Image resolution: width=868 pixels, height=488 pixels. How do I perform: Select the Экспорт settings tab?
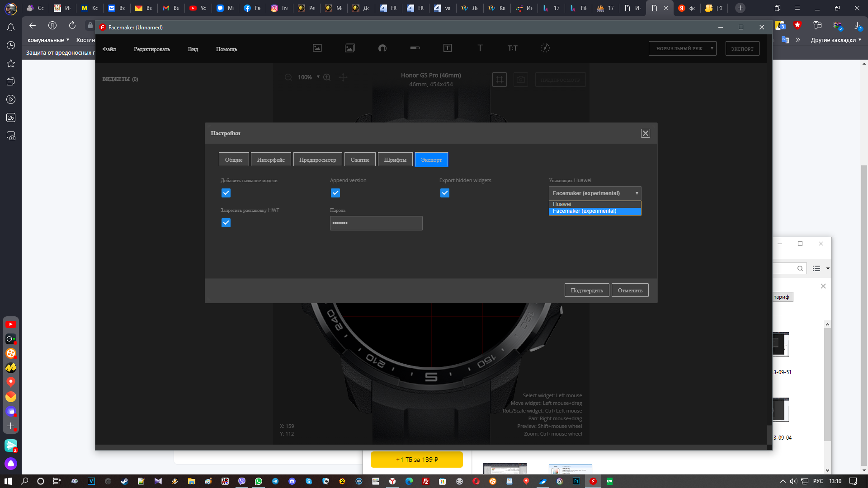[431, 160]
